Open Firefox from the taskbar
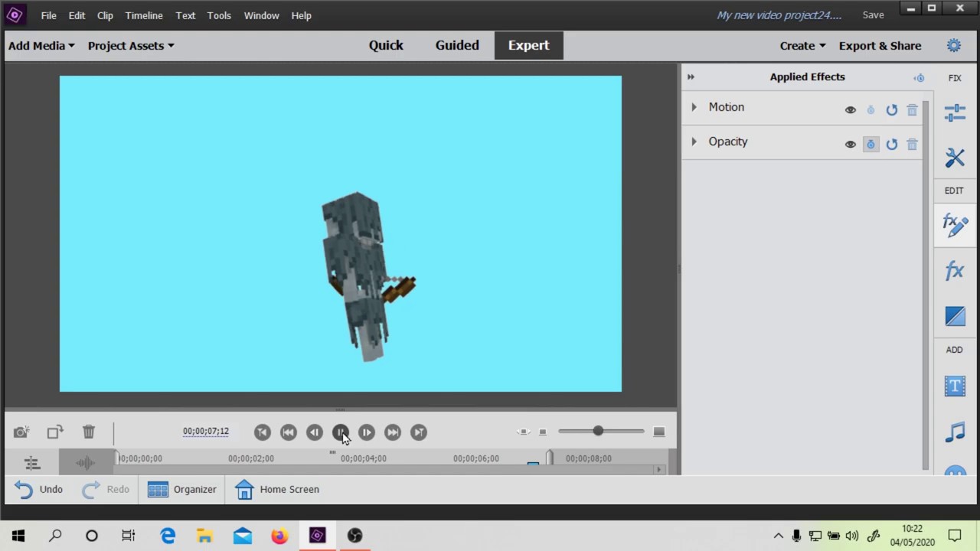 279,536
